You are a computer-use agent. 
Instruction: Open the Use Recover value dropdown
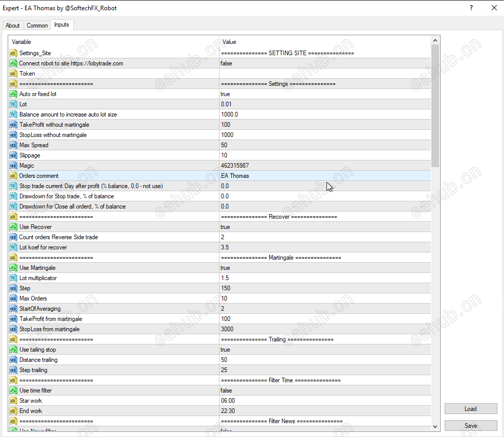coord(325,227)
